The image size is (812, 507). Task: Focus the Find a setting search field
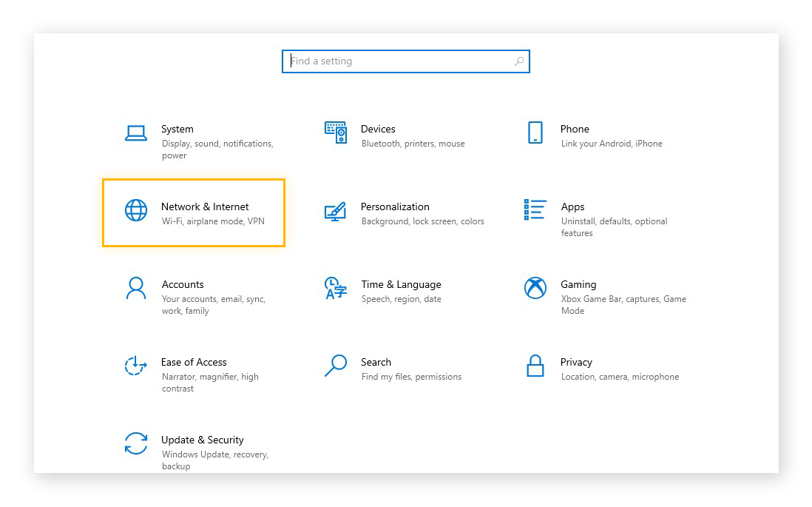tap(399, 61)
